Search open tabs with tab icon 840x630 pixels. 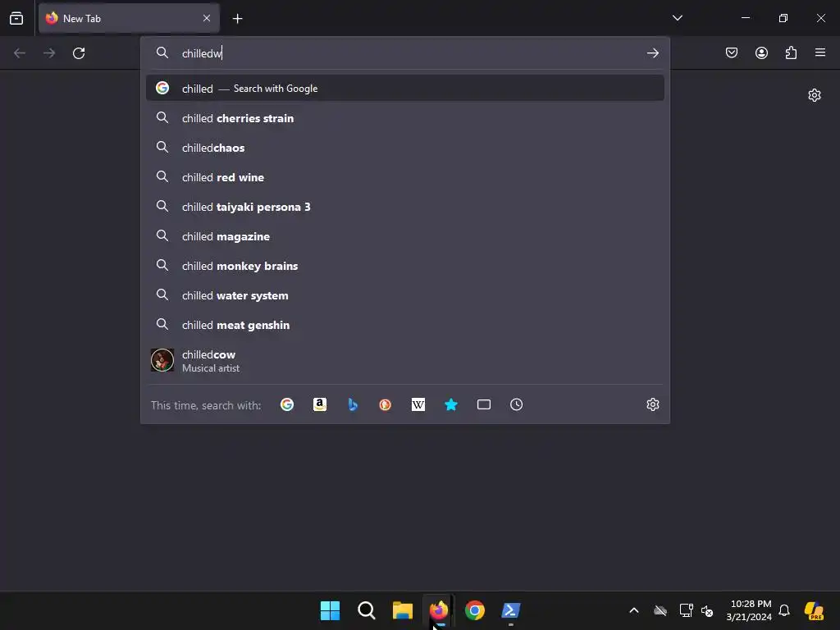click(484, 404)
